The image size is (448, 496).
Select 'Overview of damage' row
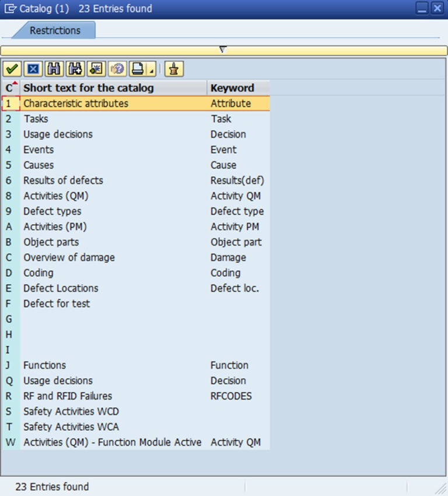136,257
